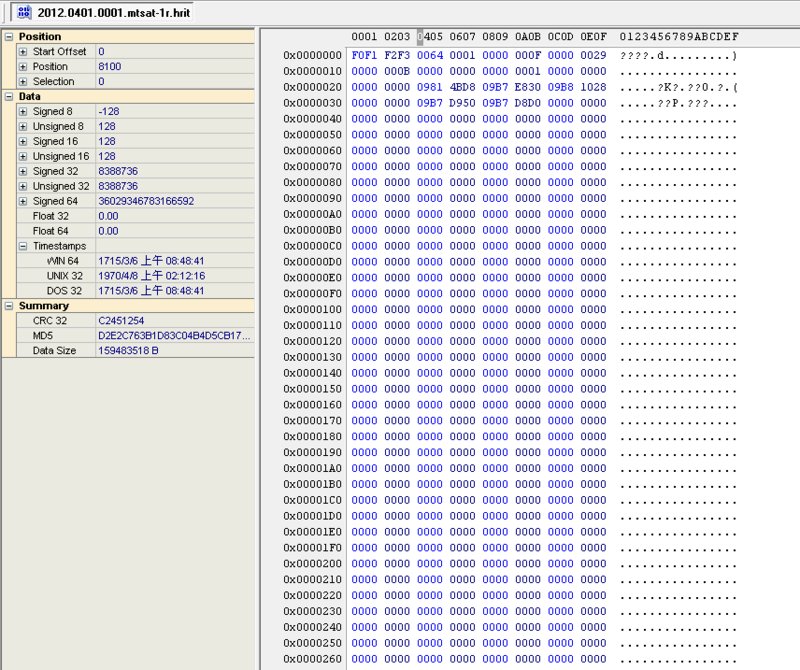Click ASCII text of row 0x0000030

point(679,103)
